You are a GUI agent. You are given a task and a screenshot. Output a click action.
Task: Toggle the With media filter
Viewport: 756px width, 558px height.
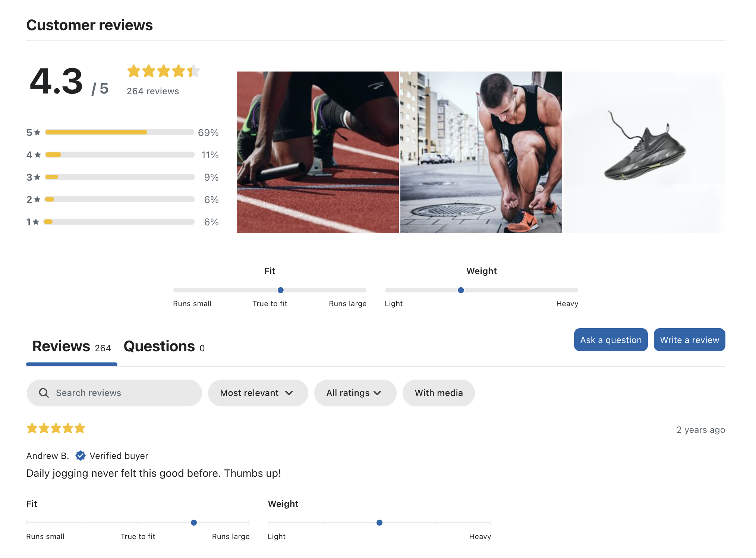pyautogui.click(x=438, y=393)
